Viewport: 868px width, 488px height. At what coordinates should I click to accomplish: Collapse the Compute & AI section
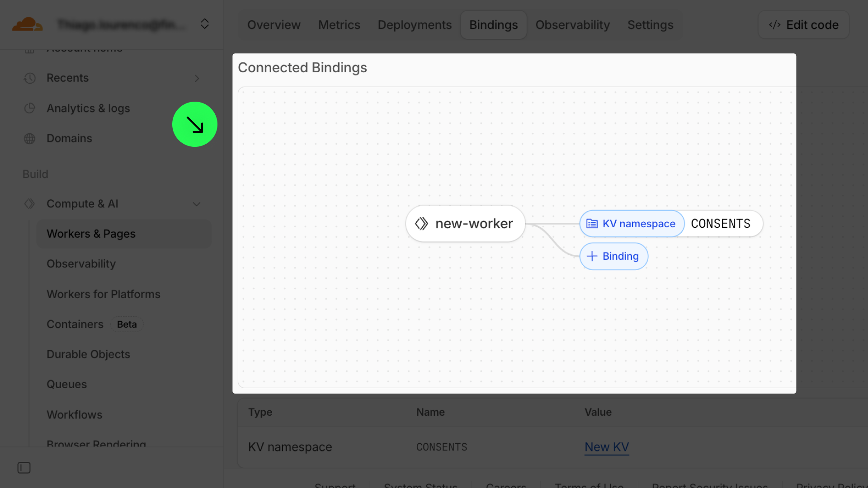[197, 204]
